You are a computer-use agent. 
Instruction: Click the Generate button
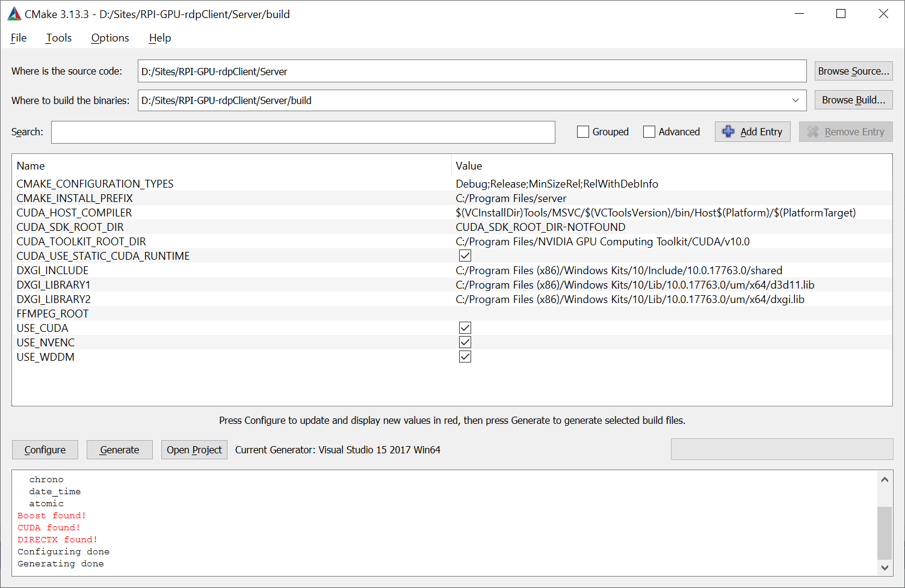pyautogui.click(x=120, y=450)
